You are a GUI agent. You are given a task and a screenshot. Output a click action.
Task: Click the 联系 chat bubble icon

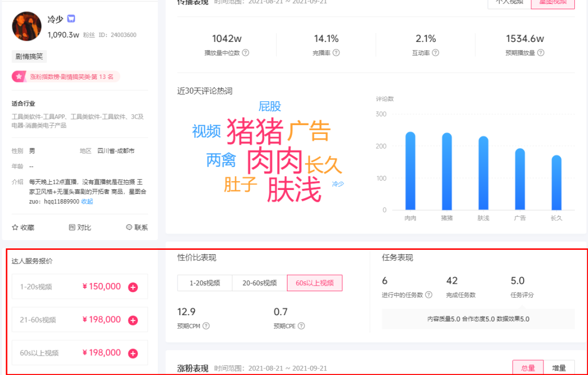pyautogui.click(x=129, y=228)
